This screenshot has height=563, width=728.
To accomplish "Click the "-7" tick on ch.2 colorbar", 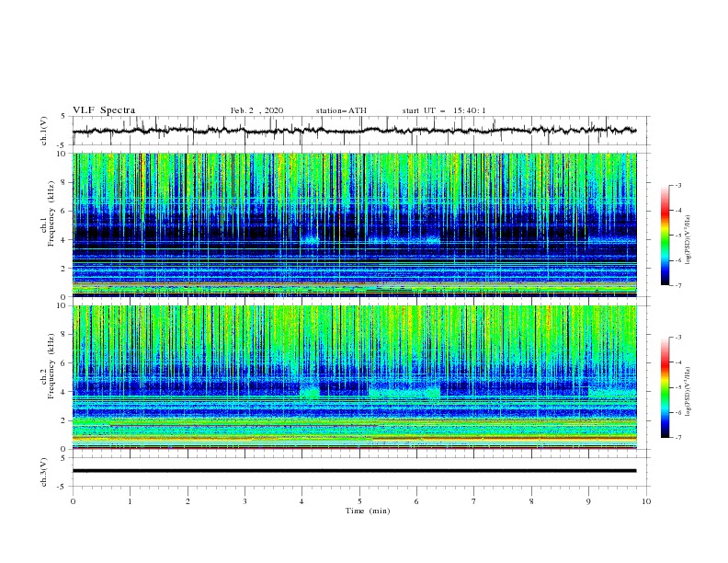I will (677, 437).
